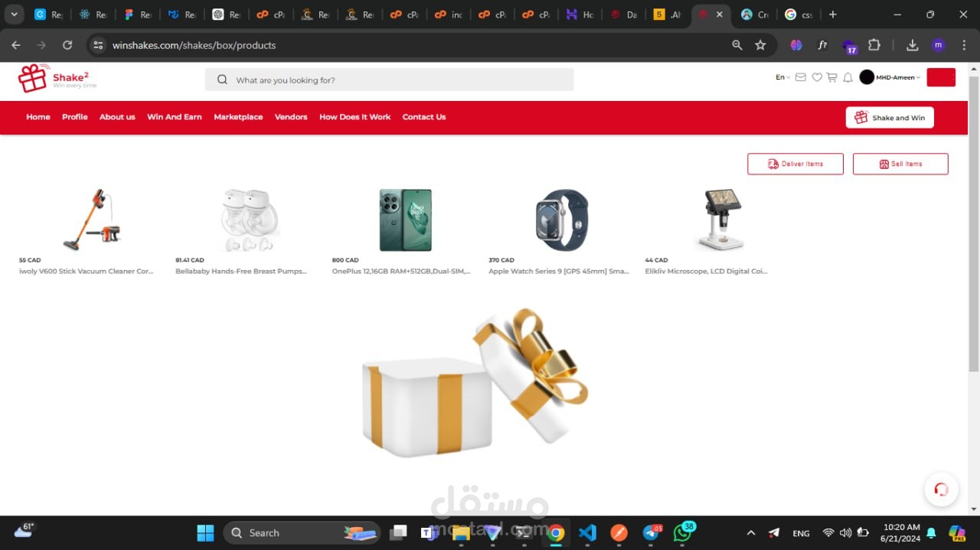Focus the 'What are you looking for?' search field
Image resolution: width=980 pixels, height=550 pixels.
pyautogui.click(x=389, y=80)
